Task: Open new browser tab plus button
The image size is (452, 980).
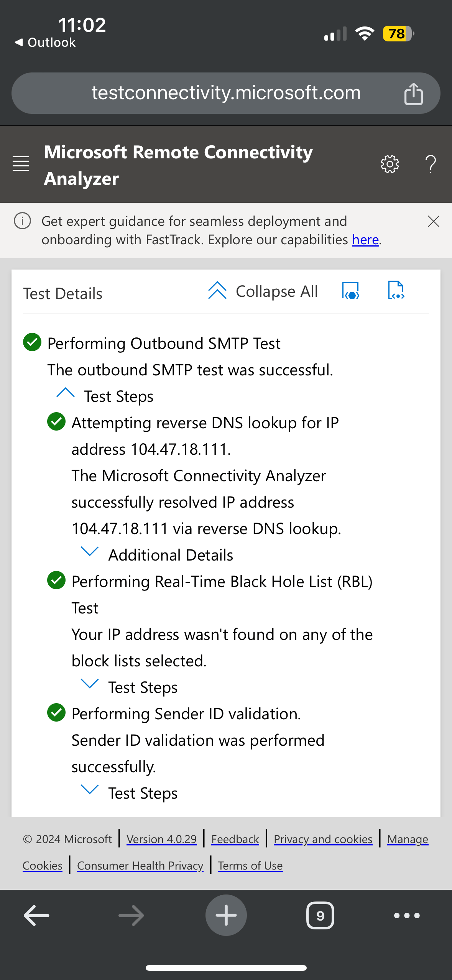Action: pyautogui.click(x=226, y=915)
